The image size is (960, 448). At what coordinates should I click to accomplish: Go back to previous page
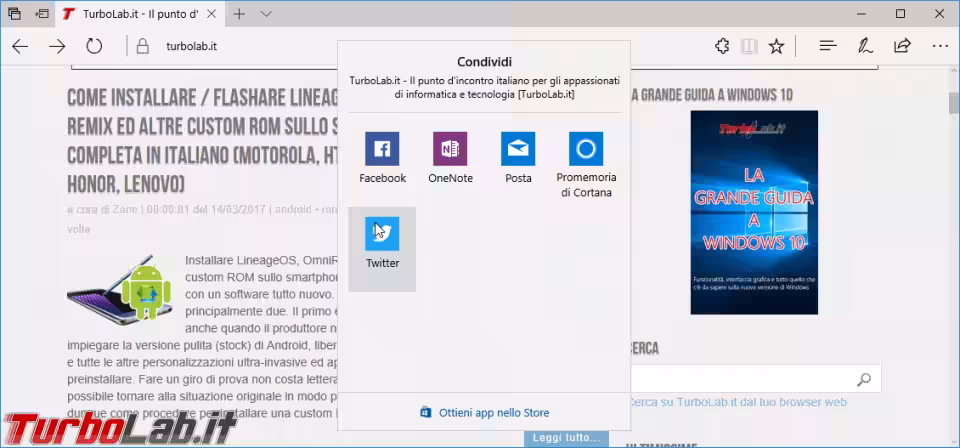tap(20, 47)
